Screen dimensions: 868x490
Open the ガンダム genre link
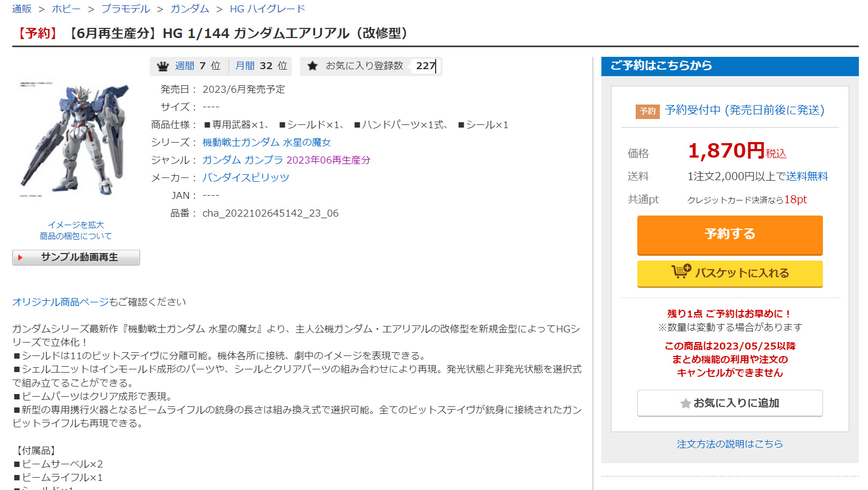(222, 160)
